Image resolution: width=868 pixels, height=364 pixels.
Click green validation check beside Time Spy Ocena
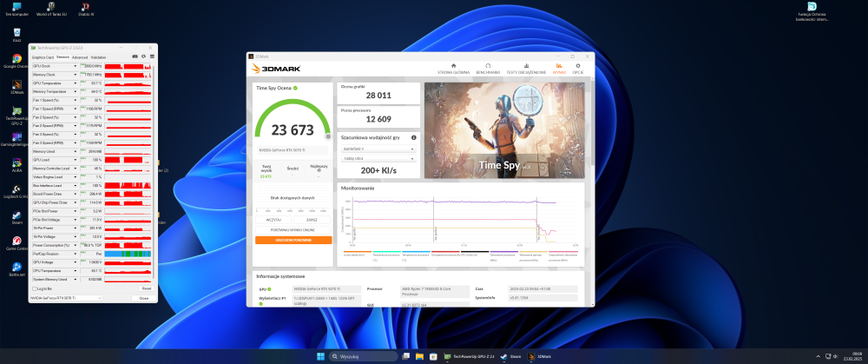(x=296, y=88)
